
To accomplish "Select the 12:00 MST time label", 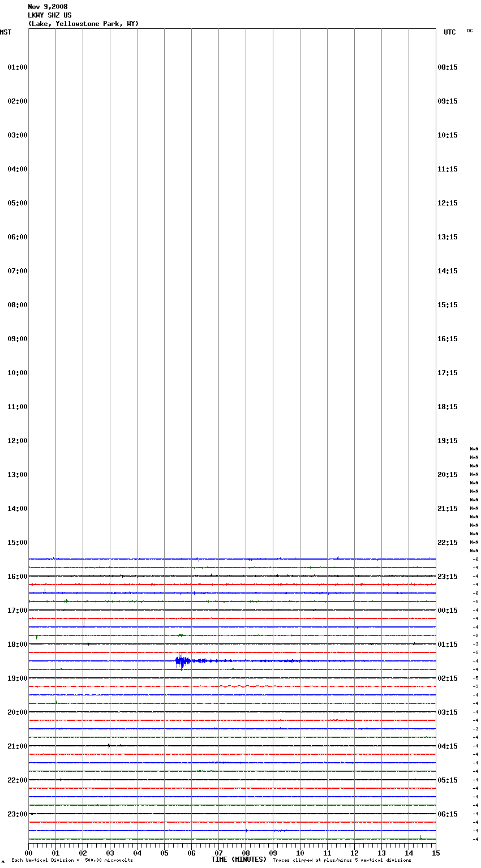I will 17,441.
